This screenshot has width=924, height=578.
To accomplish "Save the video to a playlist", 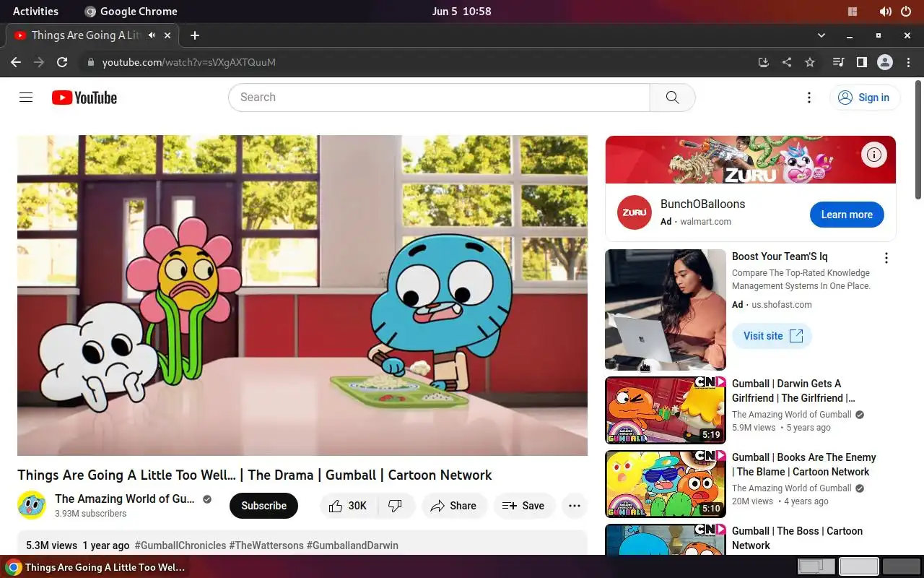I will 523,506.
